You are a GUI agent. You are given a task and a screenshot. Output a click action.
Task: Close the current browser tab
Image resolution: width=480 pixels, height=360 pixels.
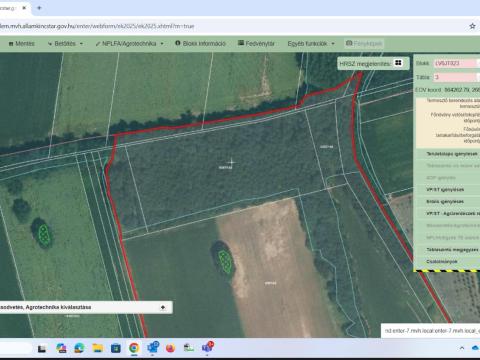pyautogui.click(x=24, y=8)
